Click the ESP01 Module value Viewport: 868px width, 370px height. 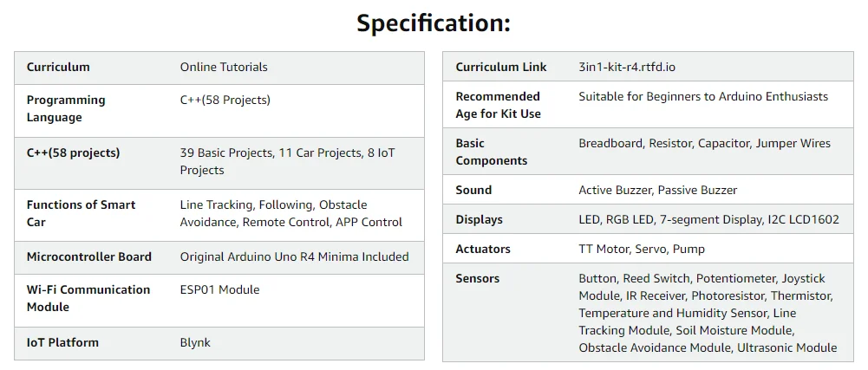point(219,289)
